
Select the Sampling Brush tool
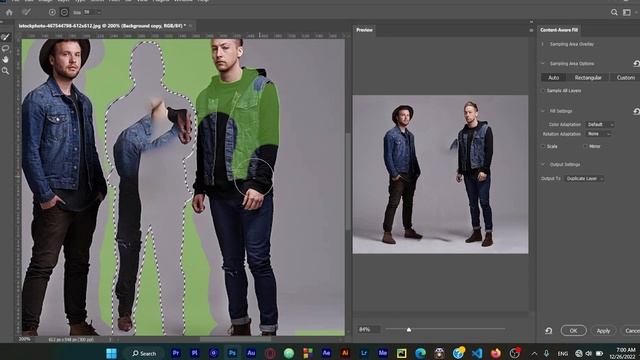[x=5, y=37]
